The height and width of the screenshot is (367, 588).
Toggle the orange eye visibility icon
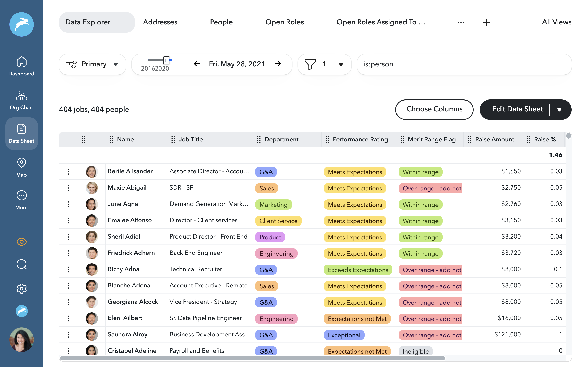coord(21,242)
